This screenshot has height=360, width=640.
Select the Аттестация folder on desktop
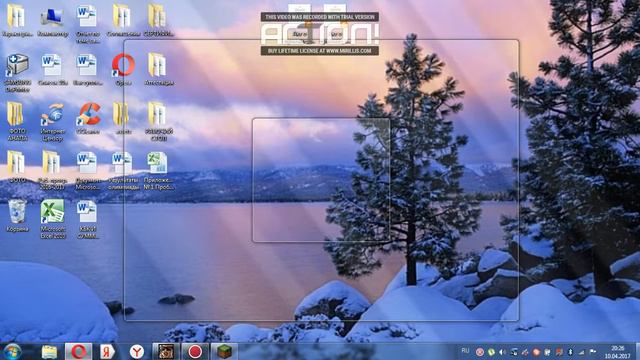click(x=158, y=69)
